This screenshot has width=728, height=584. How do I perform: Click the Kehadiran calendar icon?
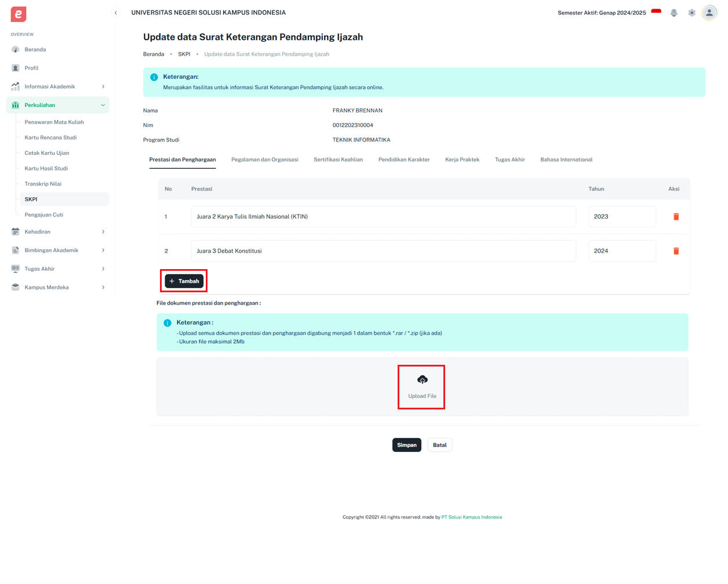[16, 231]
